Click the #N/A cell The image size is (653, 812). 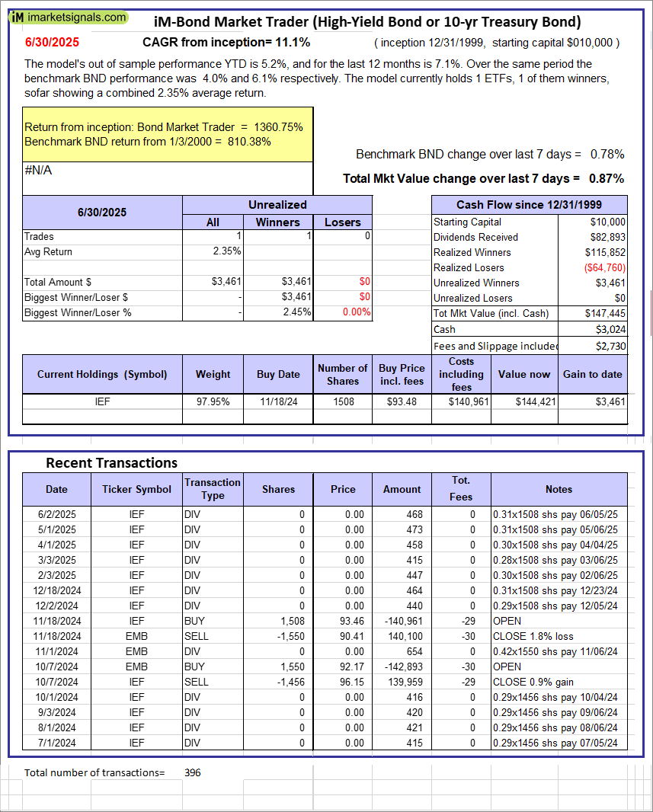(x=38, y=171)
